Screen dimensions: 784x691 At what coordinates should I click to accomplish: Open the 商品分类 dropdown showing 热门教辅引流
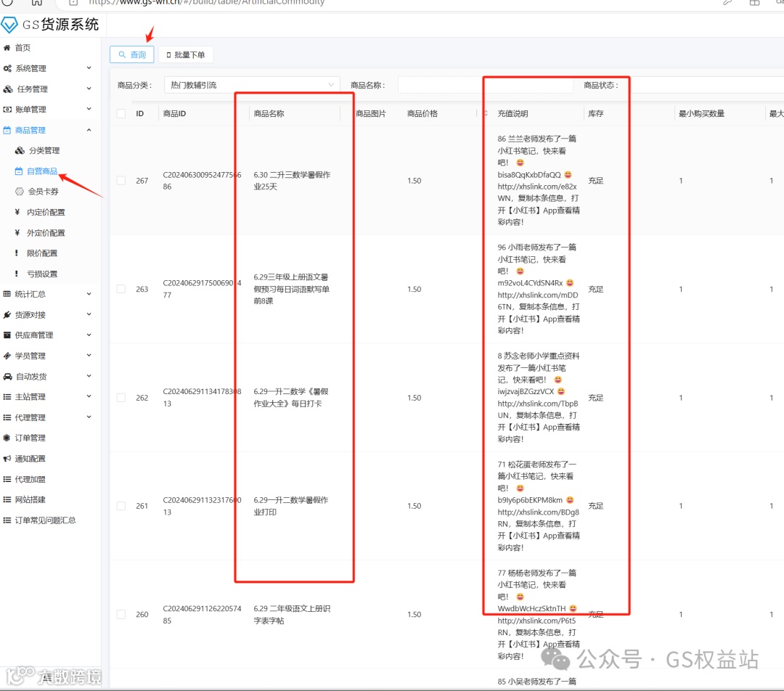pyautogui.click(x=252, y=85)
